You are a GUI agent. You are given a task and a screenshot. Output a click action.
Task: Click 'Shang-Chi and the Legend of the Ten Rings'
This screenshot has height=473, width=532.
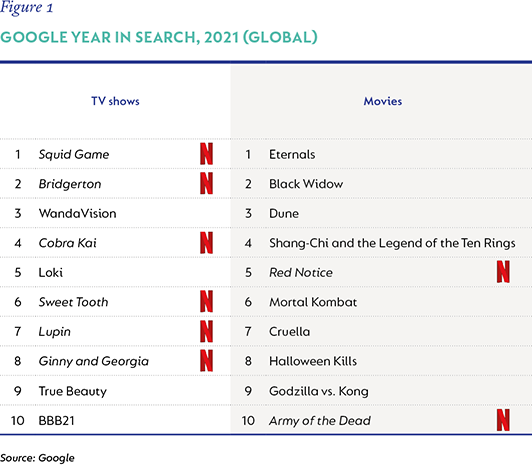click(392, 243)
